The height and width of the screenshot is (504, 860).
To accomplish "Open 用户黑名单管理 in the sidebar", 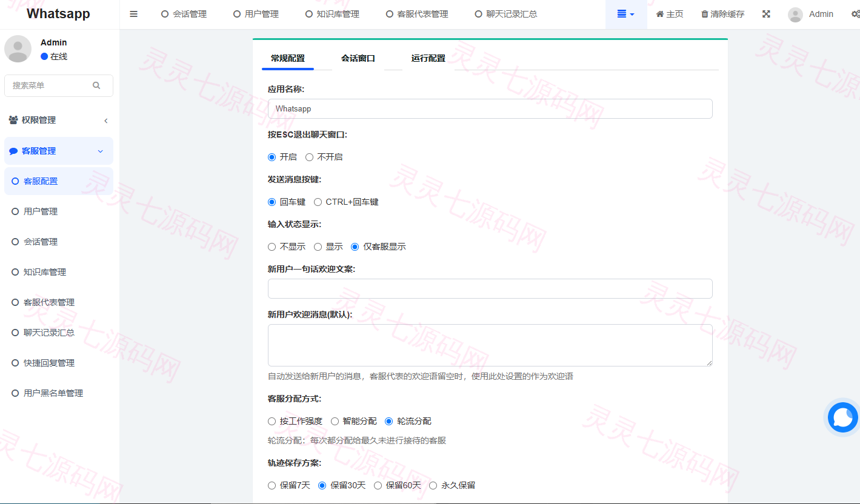I will tap(59, 393).
